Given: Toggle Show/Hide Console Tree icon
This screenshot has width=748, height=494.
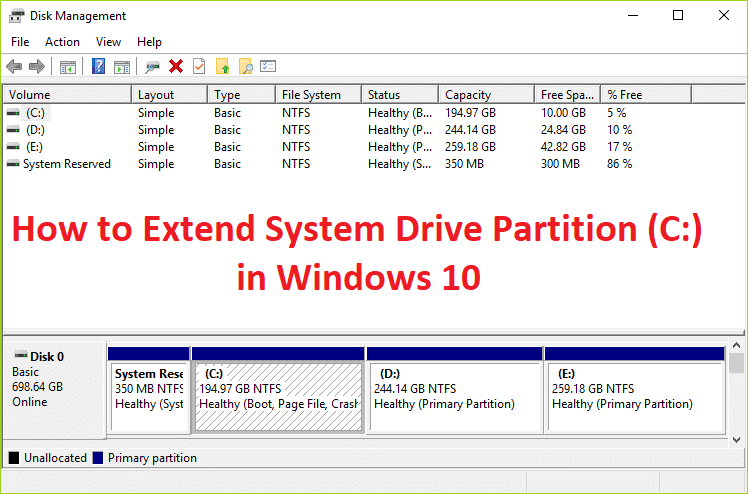Looking at the screenshot, I should [x=68, y=67].
